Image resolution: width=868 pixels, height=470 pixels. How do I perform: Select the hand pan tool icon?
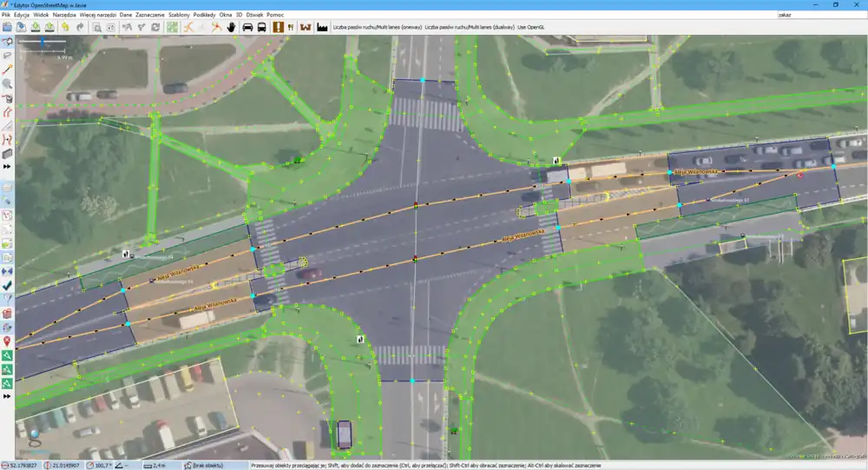tap(232, 27)
